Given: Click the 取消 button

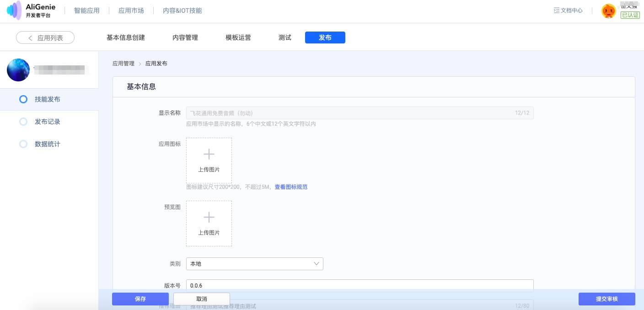Looking at the screenshot, I should (202, 299).
